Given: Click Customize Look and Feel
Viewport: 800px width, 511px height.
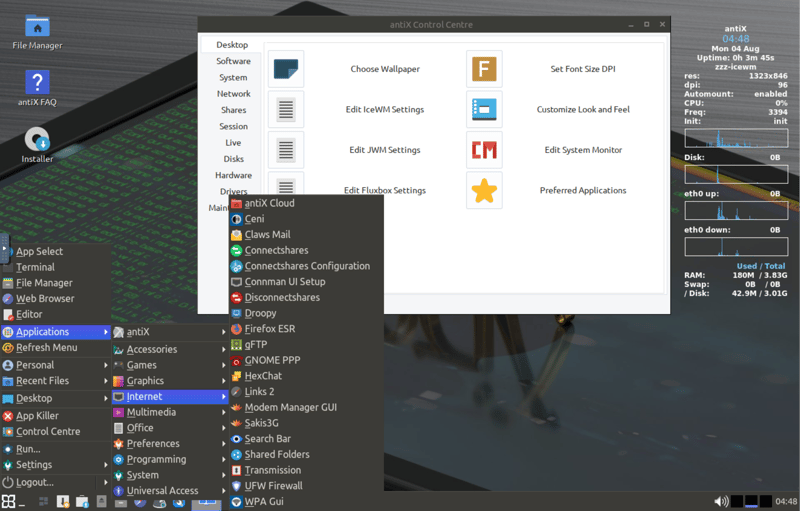Looking at the screenshot, I should pos(583,110).
